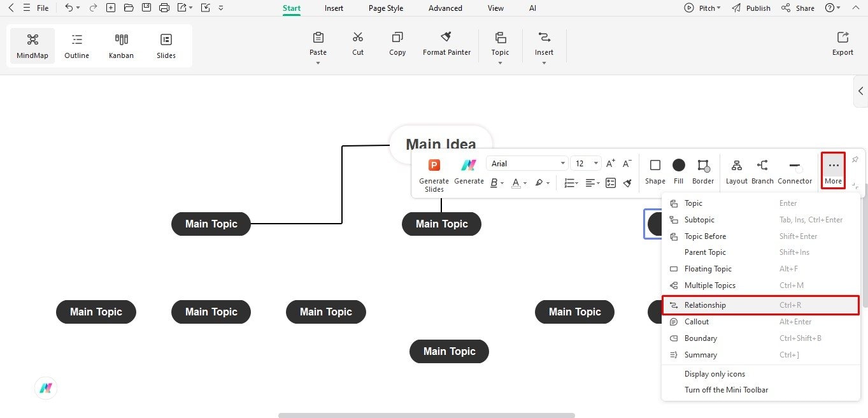
Task: Redo the last undone action
Action: 94,8
